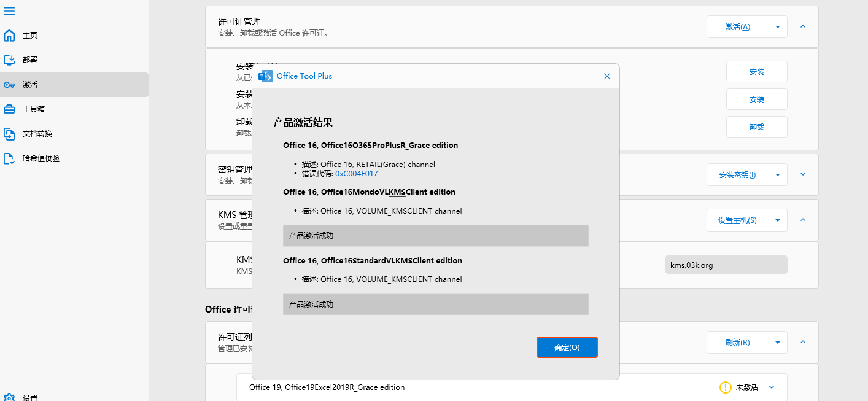Collapse the 许可证管理 section chevron
Viewport: 868px width, 401px height.
[803, 26]
